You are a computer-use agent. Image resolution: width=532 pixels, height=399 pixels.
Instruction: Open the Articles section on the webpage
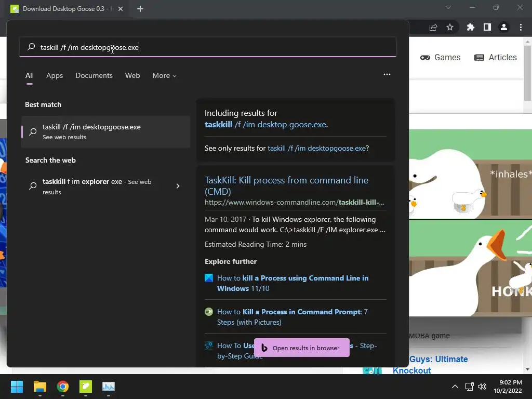(x=495, y=57)
